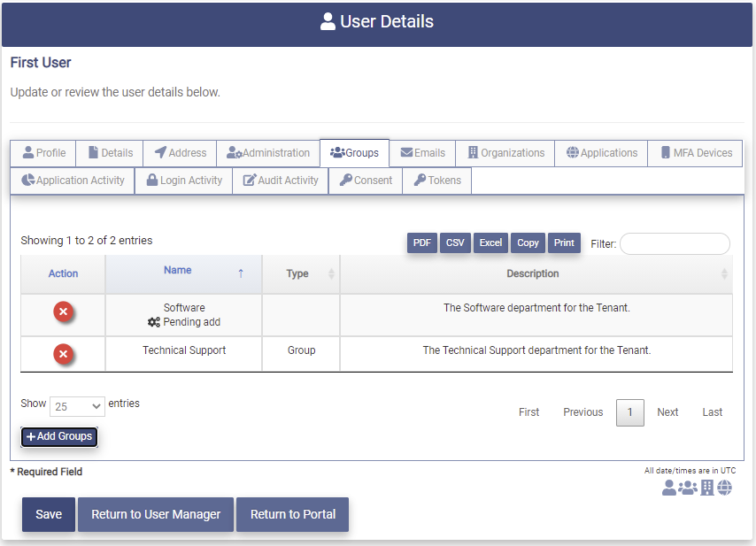Click the building icon near UTC note
This screenshot has height=546, width=756.
pyautogui.click(x=706, y=488)
